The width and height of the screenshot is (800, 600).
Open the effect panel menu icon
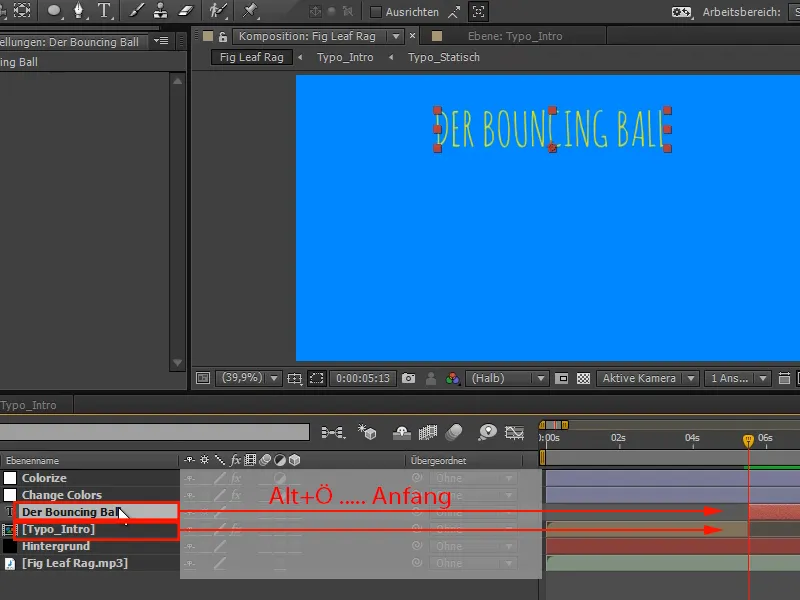(162, 41)
